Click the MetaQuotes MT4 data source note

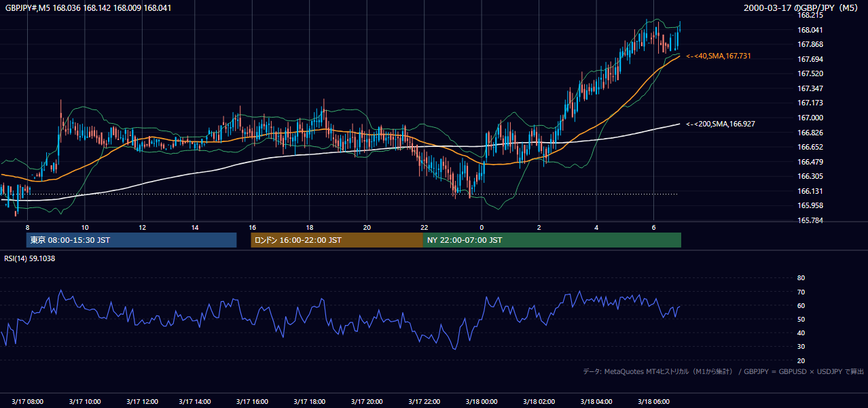pos(723,371)
